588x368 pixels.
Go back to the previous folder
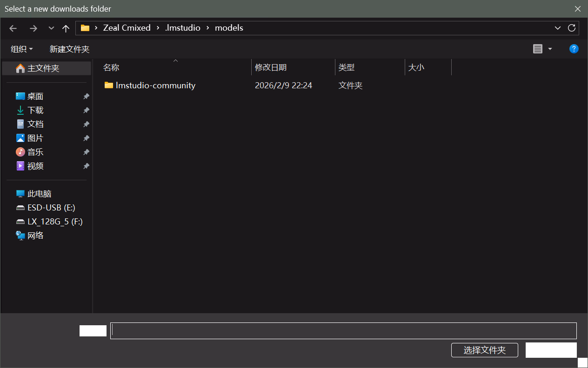tap(13, 28)
